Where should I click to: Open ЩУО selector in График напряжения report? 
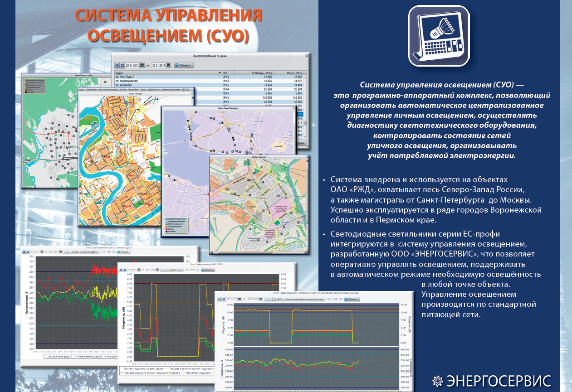86,252
